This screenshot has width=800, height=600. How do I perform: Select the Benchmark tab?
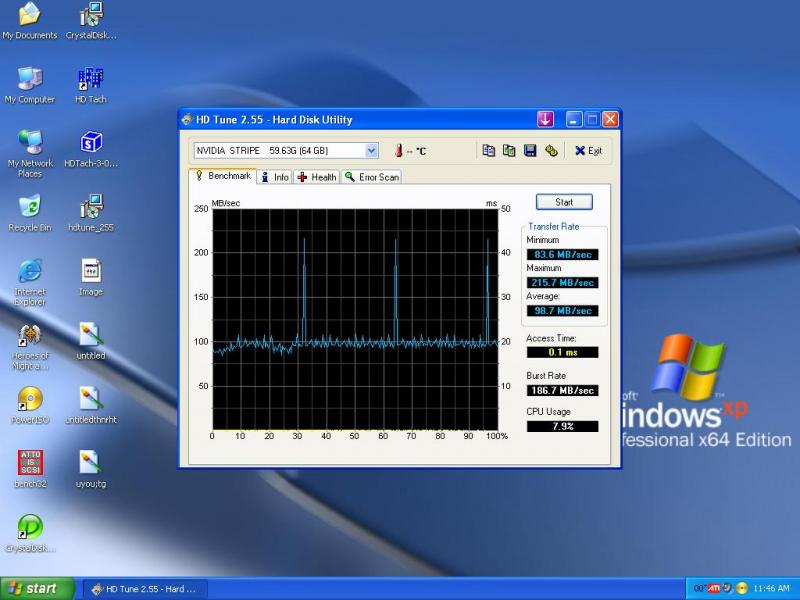[222, 176]
